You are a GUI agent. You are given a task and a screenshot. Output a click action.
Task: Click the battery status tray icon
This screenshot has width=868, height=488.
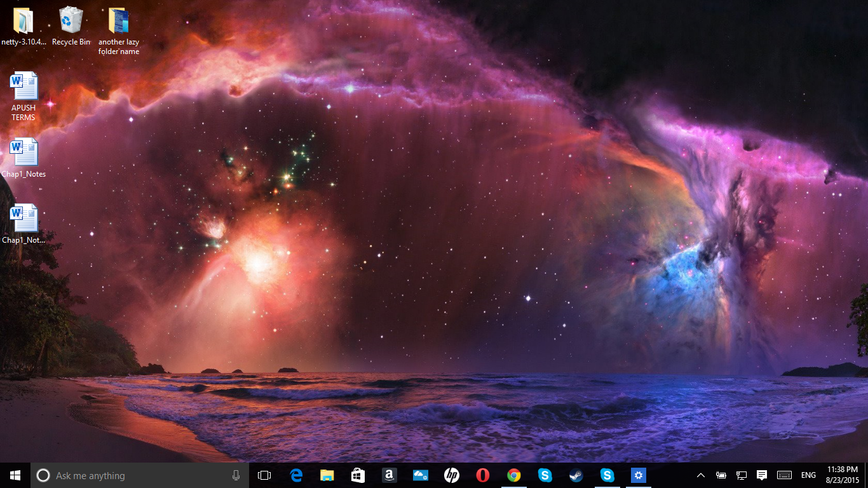coord(721,475)
